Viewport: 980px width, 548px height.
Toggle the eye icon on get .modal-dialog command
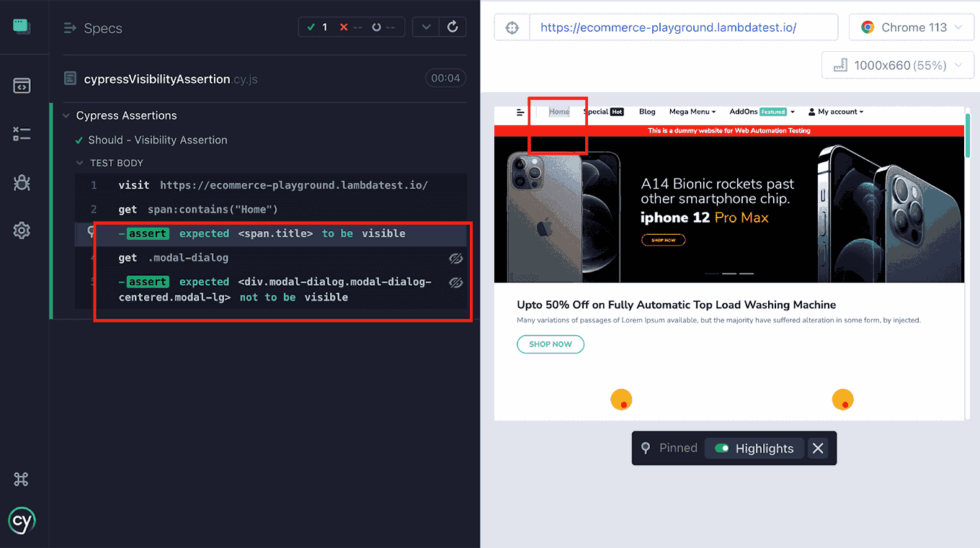click(x=456, y=258)
